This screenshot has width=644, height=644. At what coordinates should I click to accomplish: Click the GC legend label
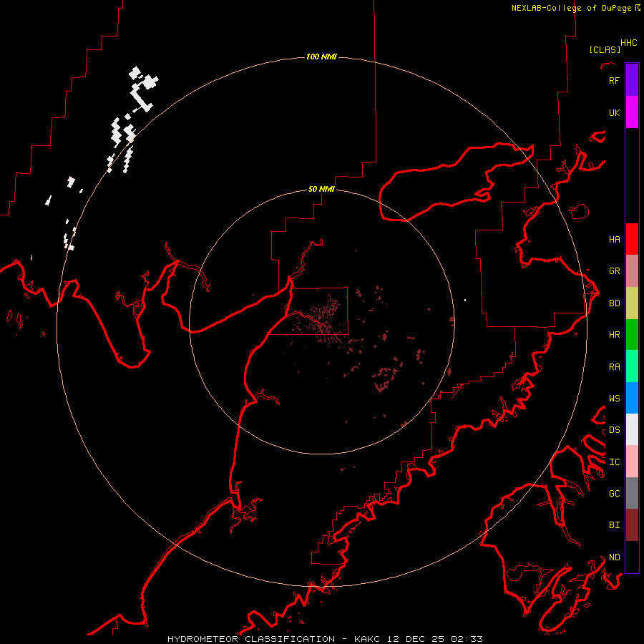coord(614,493)
